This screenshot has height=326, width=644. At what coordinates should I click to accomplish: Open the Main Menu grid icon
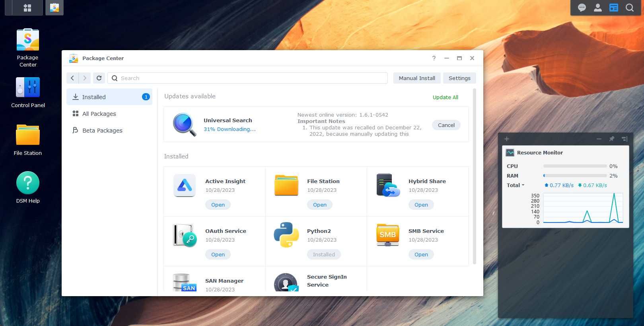[27, 8]
